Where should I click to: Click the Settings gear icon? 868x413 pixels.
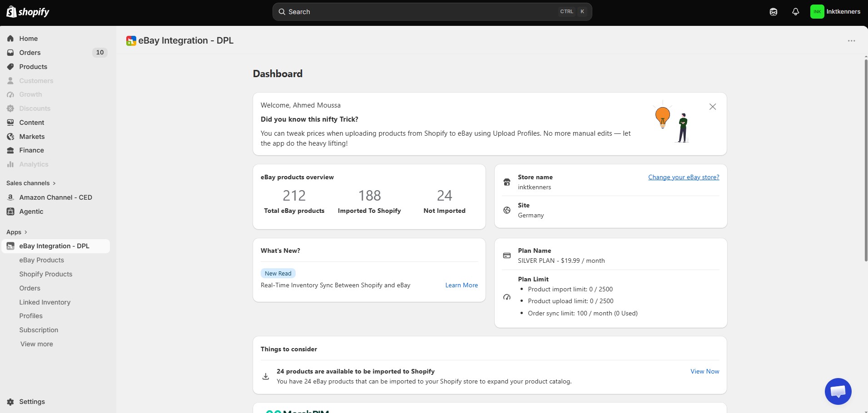point(10,402)
